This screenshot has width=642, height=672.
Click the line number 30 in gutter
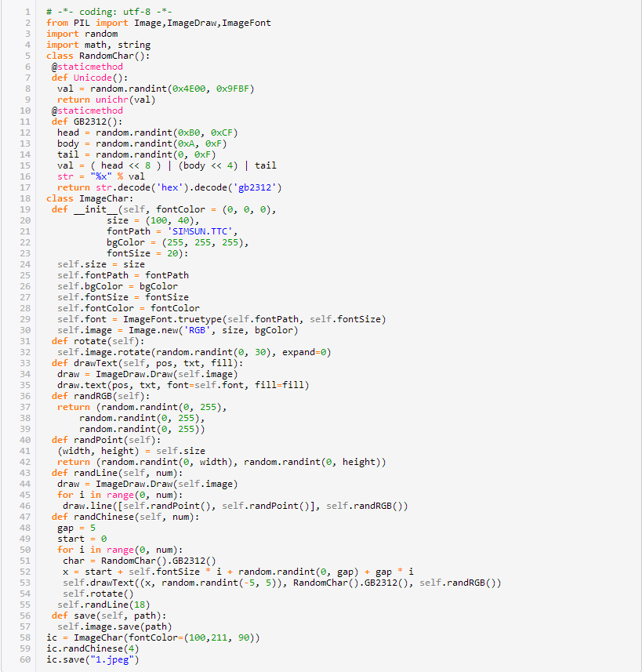pos(25,330)
